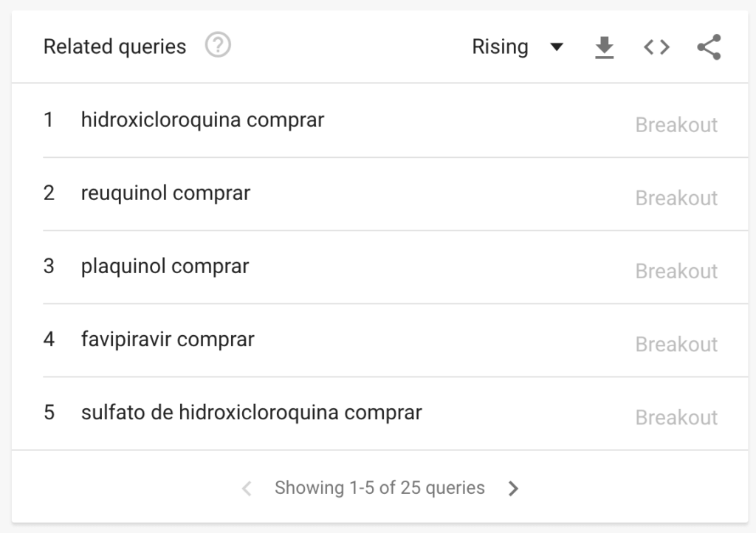Open the embed code icon
This screenshot has width=756, height=533.
coord(656,47)
